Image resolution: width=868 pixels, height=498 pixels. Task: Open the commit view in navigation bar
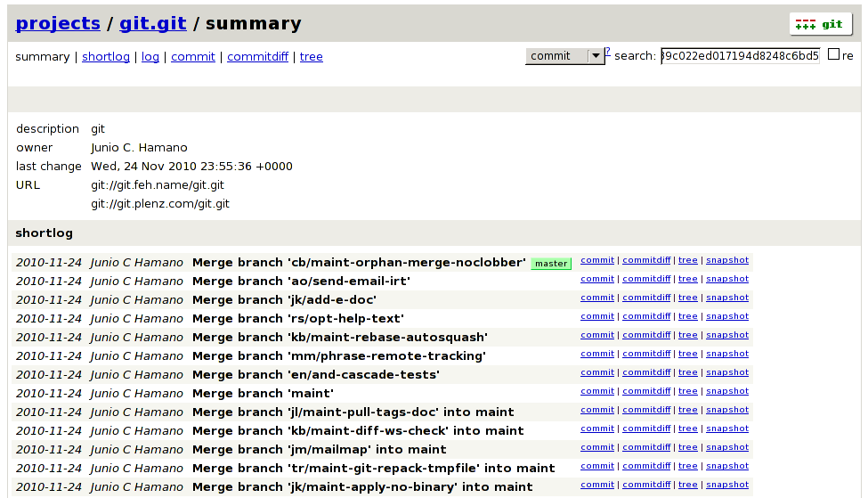(192, 56)
